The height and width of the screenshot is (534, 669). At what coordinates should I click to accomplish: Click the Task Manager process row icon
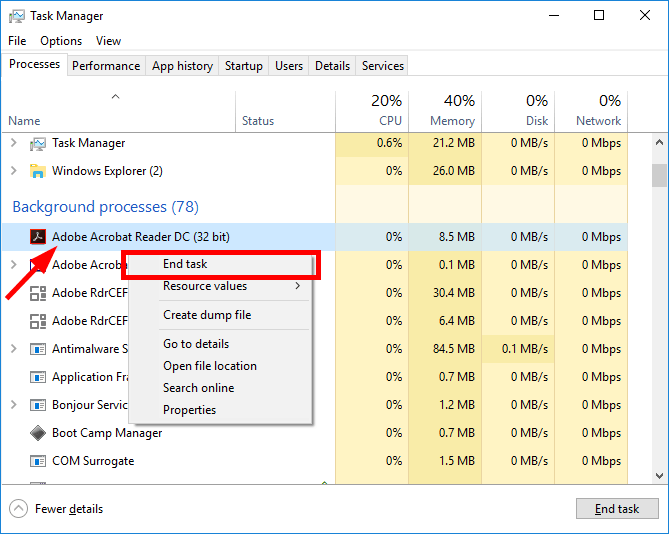coord(38,144)
